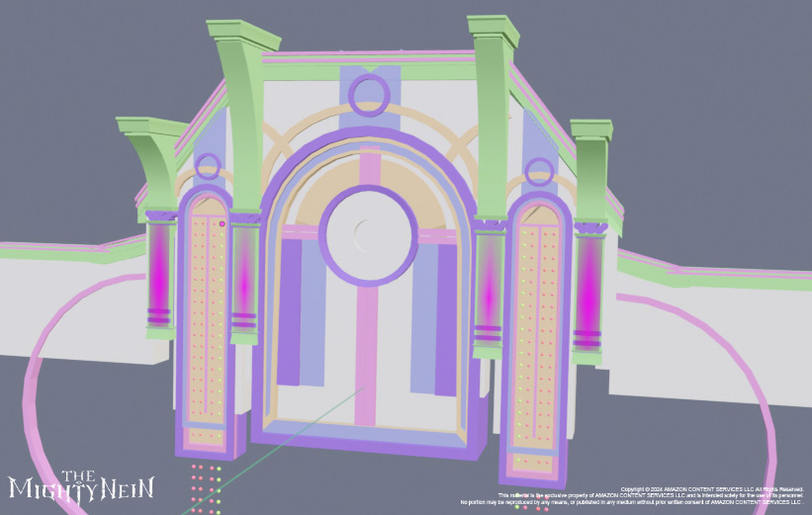
Task: Click the white crescent inside the central ring
Action: coord(362,235)
